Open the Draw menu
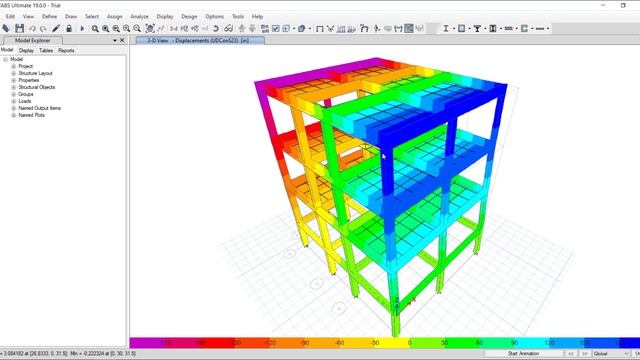Image resolution: width=640 pixels, height=360 pixels. coord(71,16)
